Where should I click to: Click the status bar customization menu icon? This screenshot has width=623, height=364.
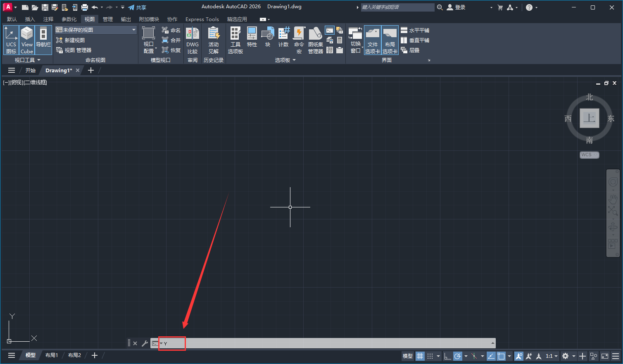pyautogui.click(x=616, y=356)
